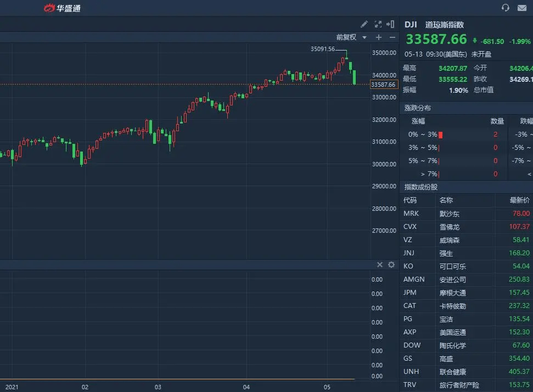Zoom in chart with plus icon
Screen dimensions: 533x392
tap(379, 37)
